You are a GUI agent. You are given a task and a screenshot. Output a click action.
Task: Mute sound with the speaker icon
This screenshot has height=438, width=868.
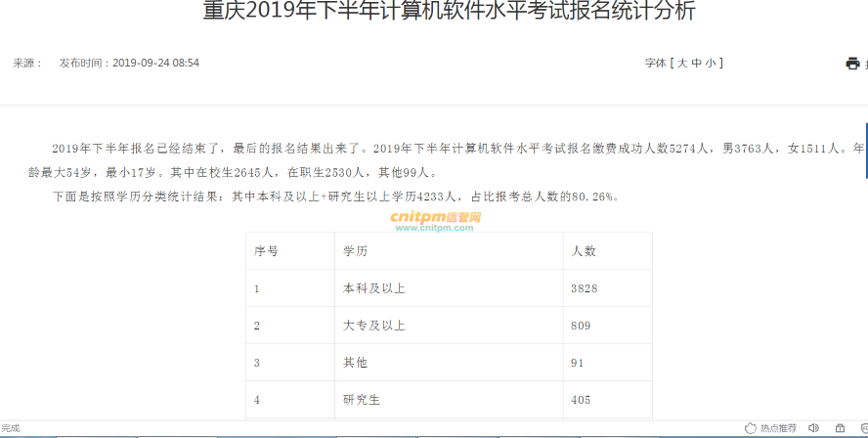813,428
